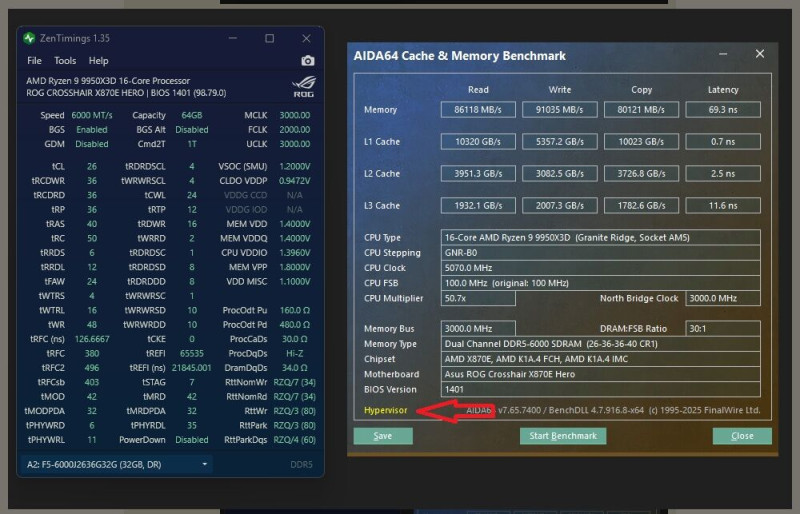Click the Close button in AIDA64
Viewport: 800px width, 514px height.
[x=742, y=436]
